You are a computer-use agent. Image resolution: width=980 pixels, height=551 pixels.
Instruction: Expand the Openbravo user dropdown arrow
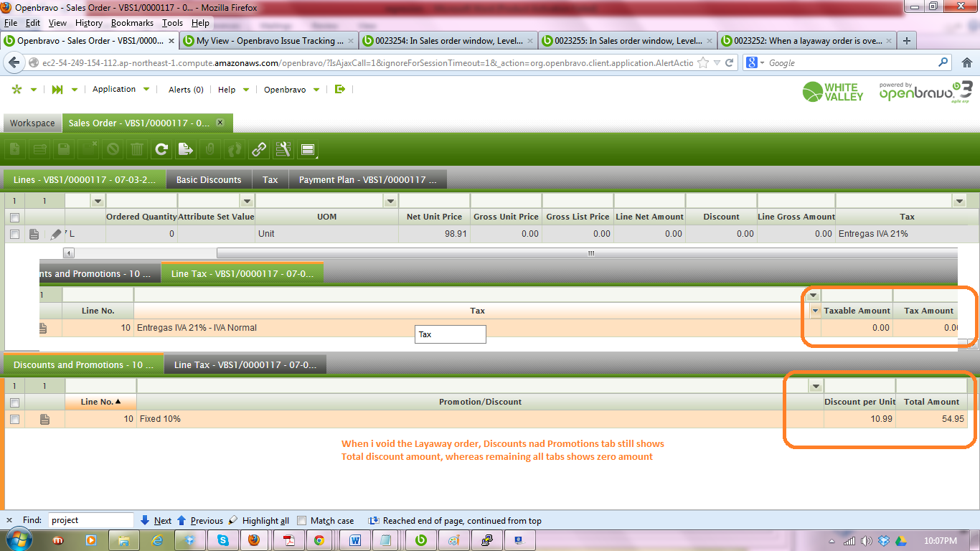(317, 90)
